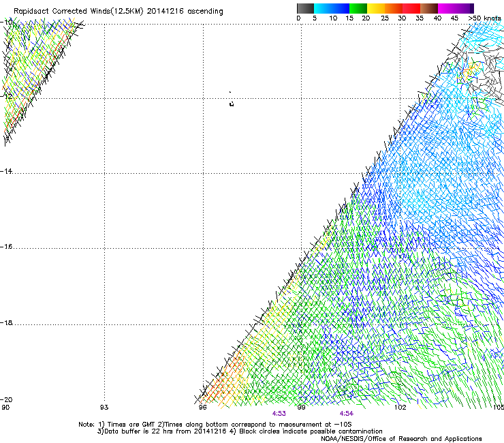Click the '-20' latitude axis label
The height and width of the screenshot is (443, 504).
pos(6,399)
